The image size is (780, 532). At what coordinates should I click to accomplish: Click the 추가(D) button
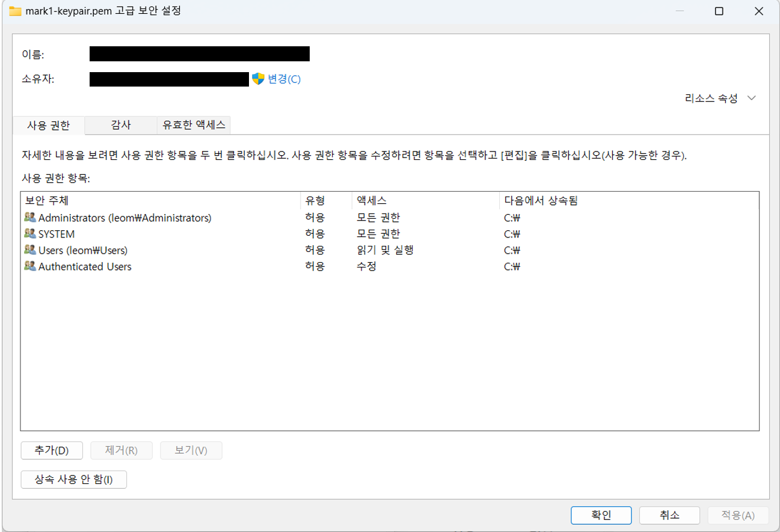52,450
